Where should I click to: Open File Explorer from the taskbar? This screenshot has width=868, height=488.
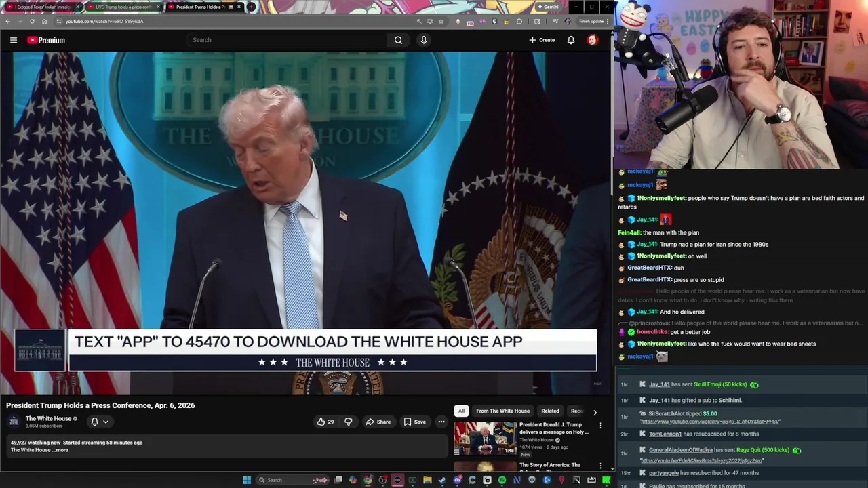[427, 480]
